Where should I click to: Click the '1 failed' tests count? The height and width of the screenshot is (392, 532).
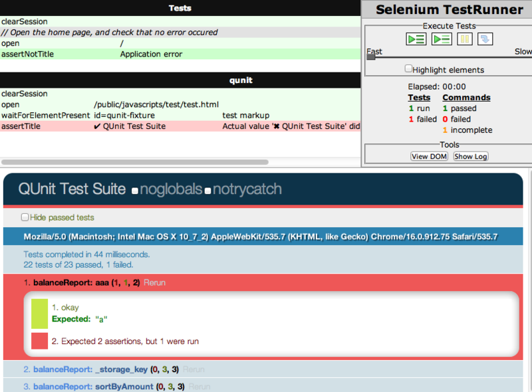point(423,120)
